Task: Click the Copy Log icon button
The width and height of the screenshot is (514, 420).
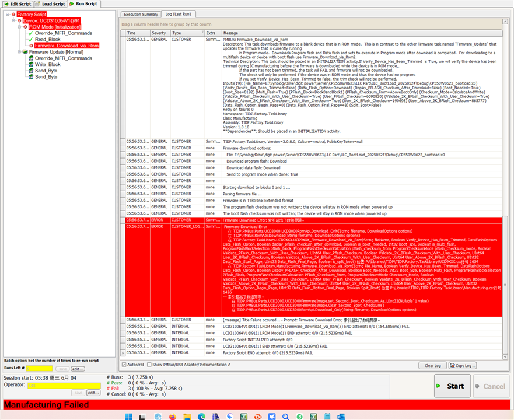Action: coord(463,365)
